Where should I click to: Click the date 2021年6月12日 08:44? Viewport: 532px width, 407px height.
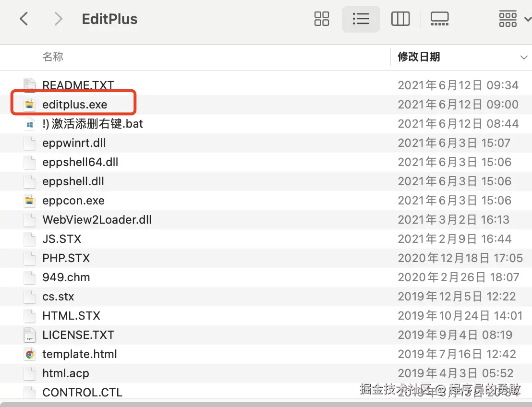(x=458, y=124)
